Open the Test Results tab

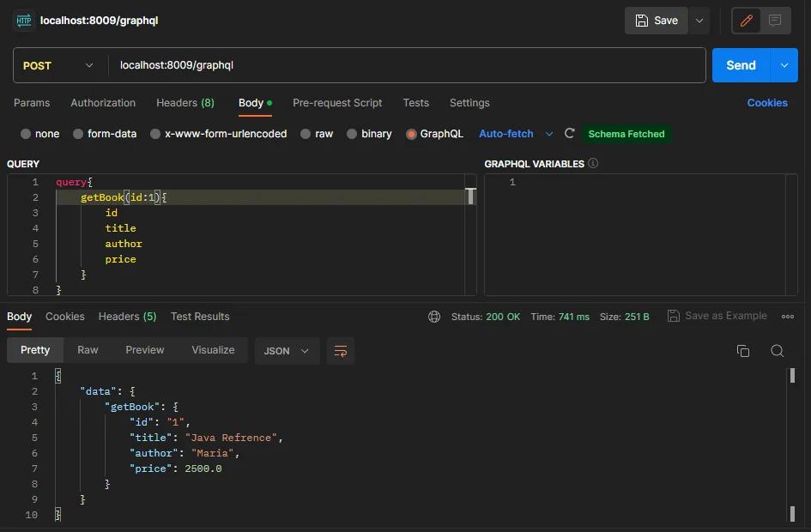[x=200, y=317]
